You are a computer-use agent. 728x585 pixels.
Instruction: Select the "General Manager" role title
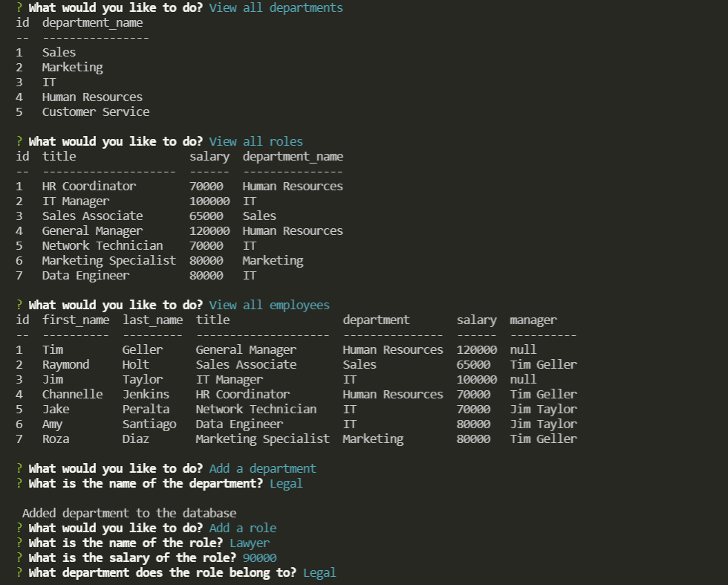point(92,230)
